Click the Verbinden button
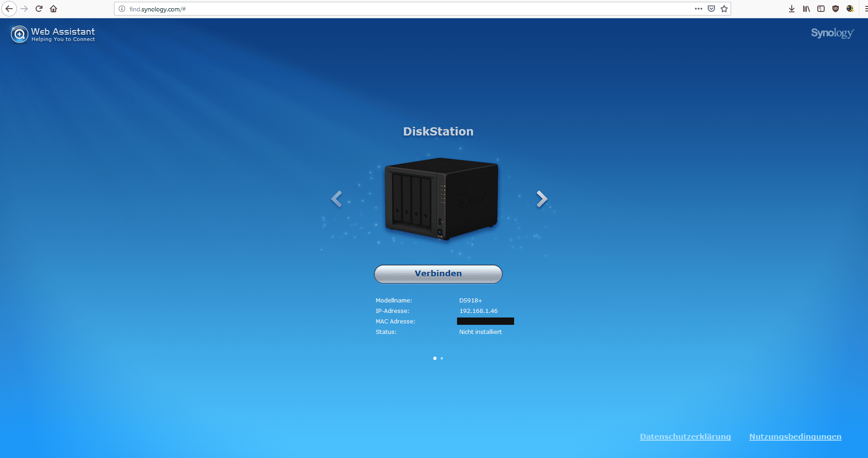 (438, 274)
